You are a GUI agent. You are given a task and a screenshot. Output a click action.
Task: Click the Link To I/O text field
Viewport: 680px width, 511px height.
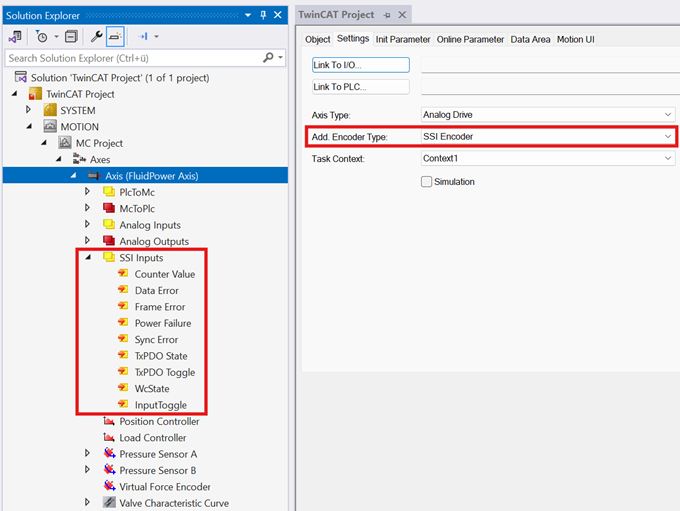pos(550,65)
